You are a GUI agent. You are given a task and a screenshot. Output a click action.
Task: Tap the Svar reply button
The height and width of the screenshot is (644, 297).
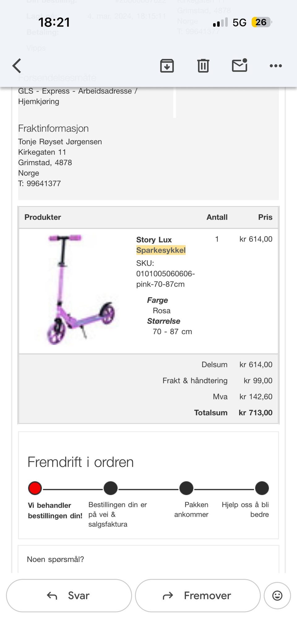69,595
